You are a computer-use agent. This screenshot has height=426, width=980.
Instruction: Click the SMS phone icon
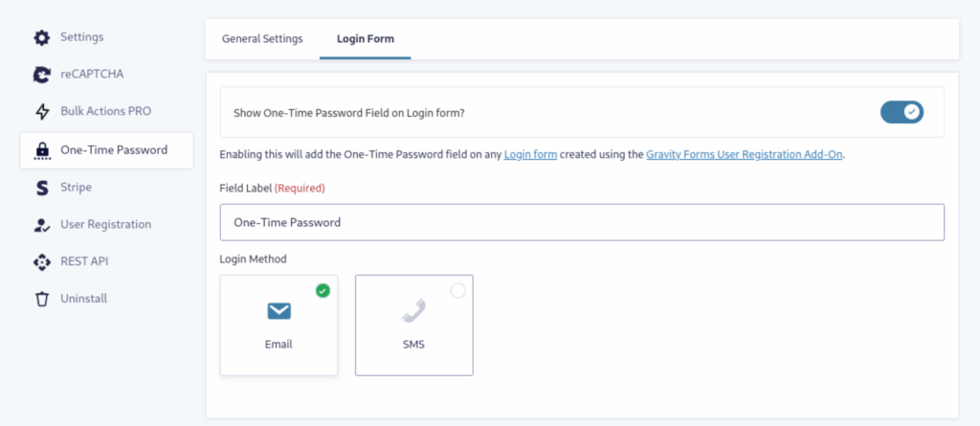(x=413, y=311)
